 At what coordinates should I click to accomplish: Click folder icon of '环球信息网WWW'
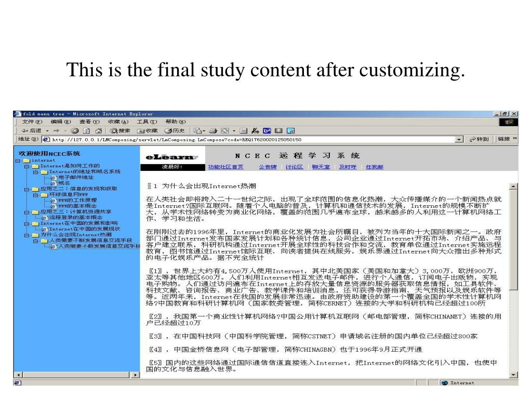45,195
